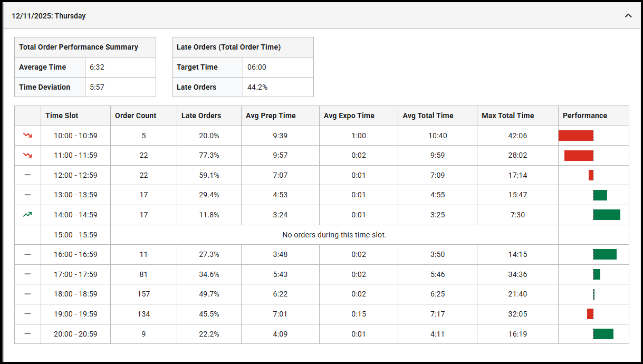643x364 pixels.
Task: Collapse the 12/11/2025 Thursday section chevron
Action: (628, 16)
